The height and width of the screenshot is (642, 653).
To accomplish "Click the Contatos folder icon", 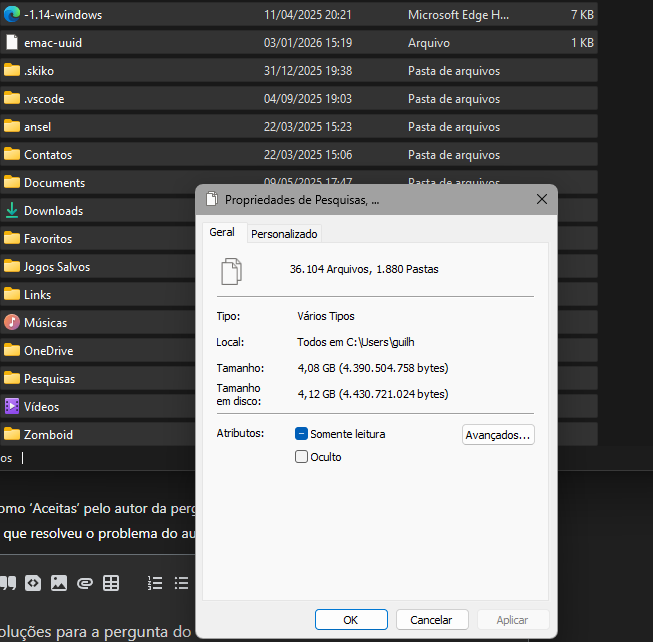I will coord(12,154).
